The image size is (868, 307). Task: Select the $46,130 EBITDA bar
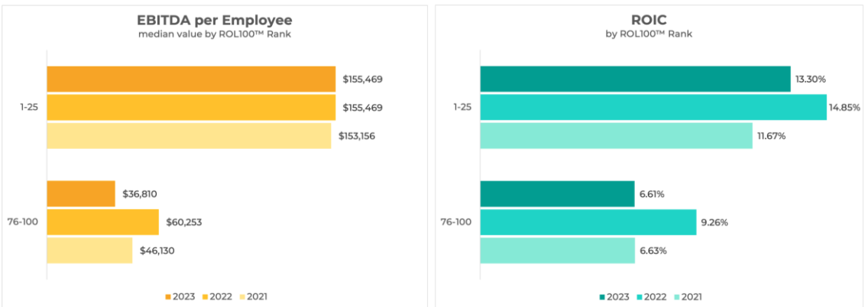89,250
